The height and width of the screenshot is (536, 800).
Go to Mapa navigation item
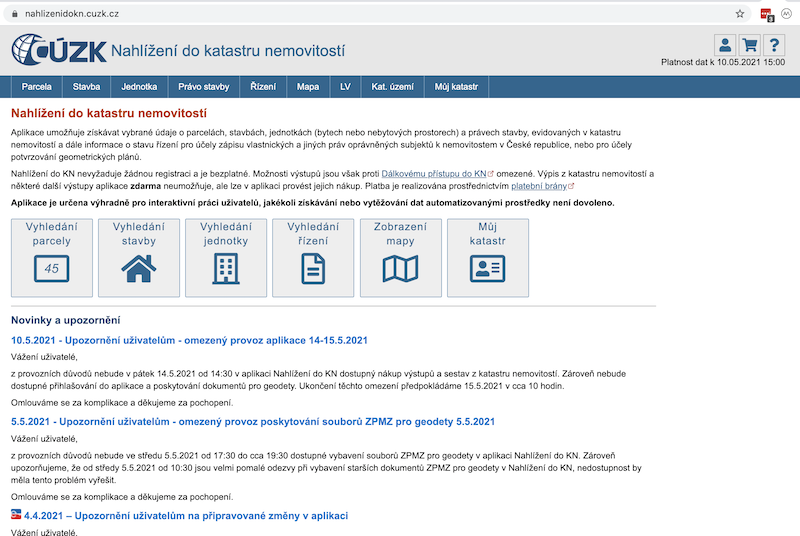(x=308, y=87)
